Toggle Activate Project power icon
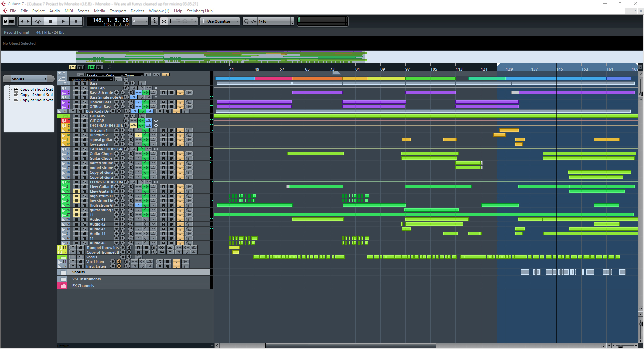 (x=5, y=21)
